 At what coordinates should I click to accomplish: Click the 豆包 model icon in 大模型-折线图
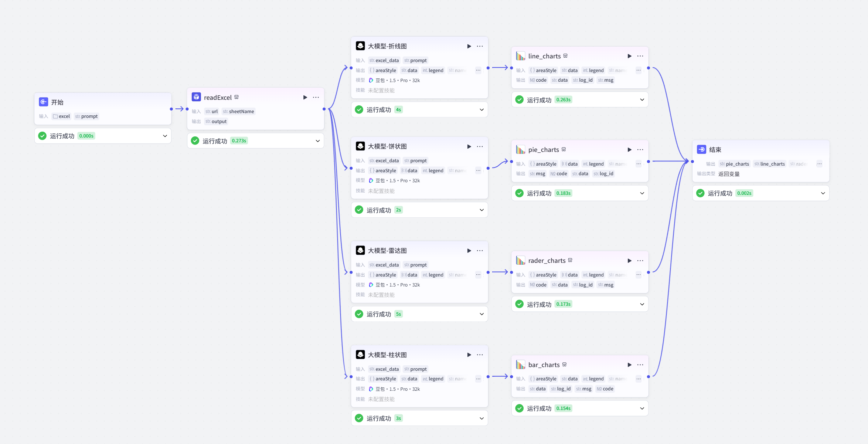(x=371, y=80)
